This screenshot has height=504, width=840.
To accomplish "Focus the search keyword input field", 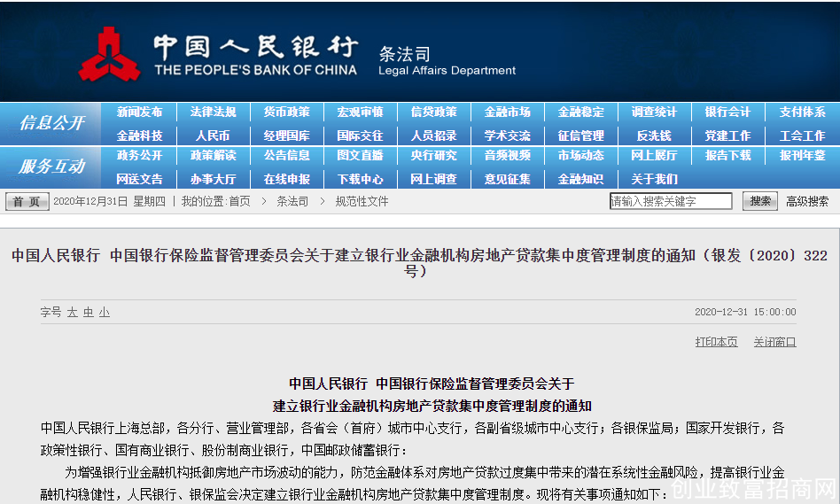I will click(x=671, y=201).
